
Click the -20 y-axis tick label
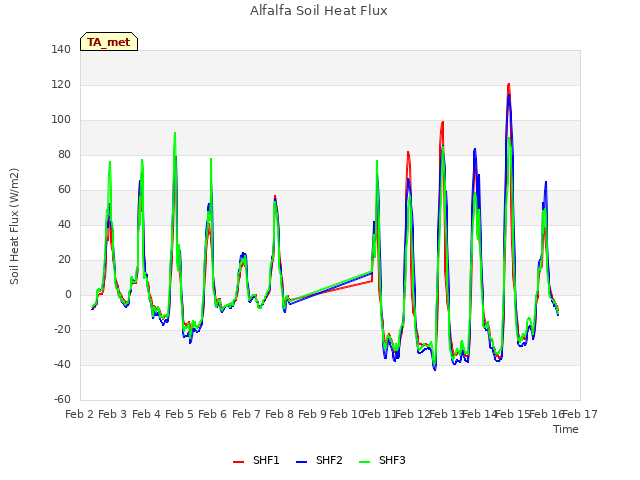pos(62,329)
